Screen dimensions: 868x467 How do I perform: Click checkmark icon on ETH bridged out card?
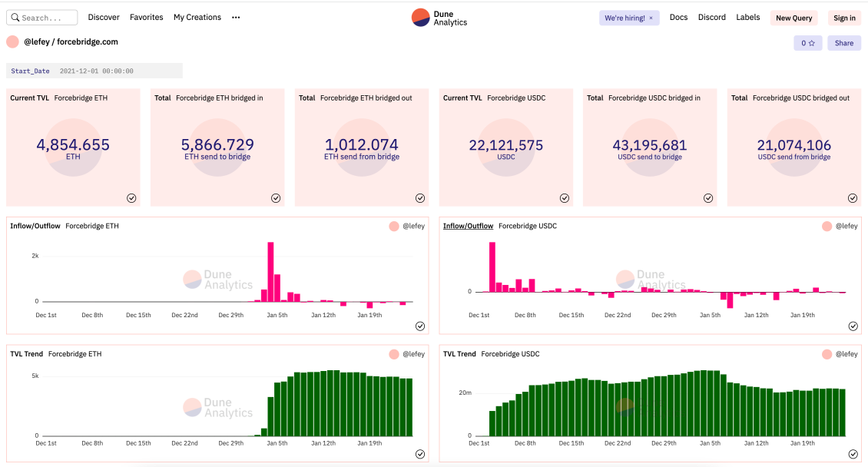pyautogui.click(x=420, y=198)
